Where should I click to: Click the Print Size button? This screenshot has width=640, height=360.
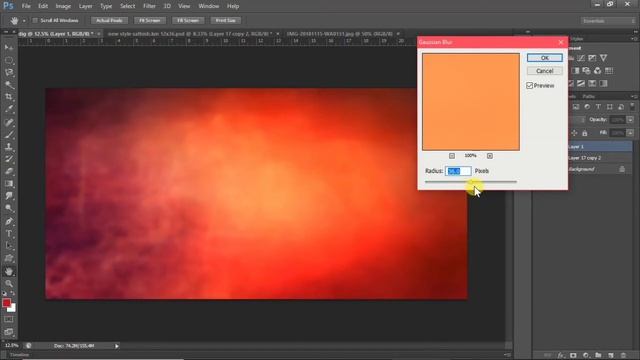tap(225, 20)
